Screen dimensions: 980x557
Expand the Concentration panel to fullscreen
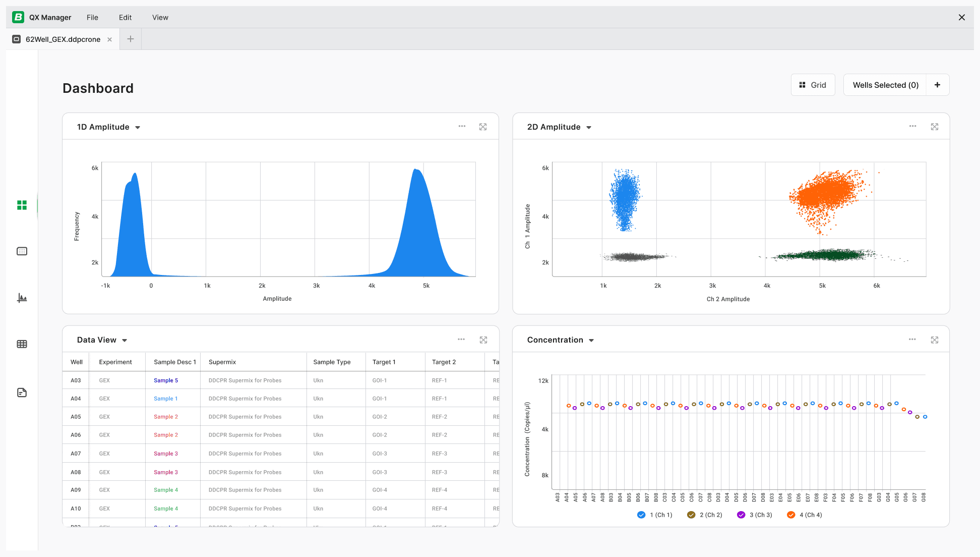coord(935,340)
